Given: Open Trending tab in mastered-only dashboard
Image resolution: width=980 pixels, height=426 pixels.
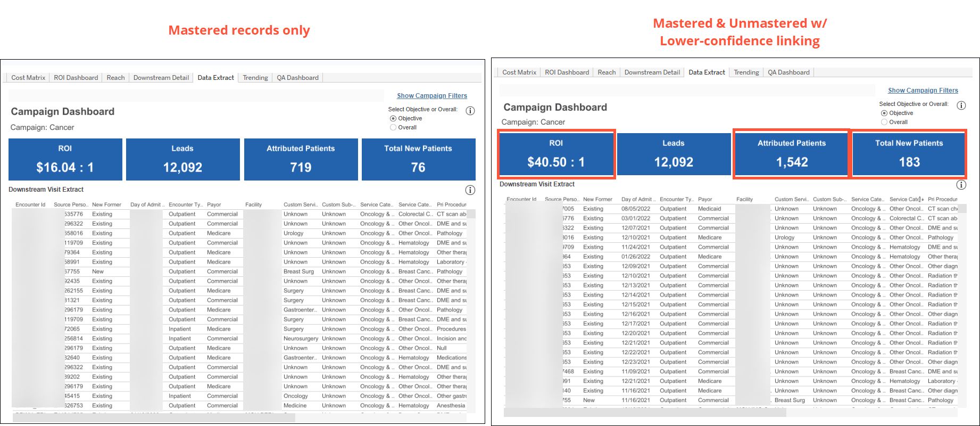Looking at the screenshot, I should 255,78.
